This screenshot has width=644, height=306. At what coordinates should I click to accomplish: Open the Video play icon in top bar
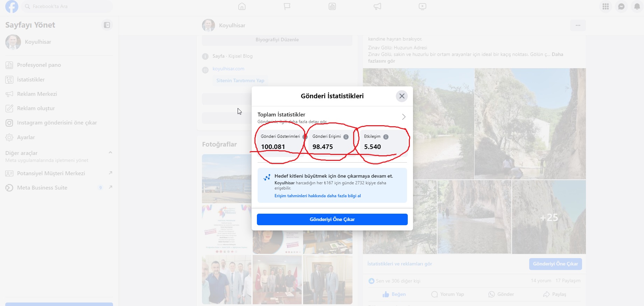tap(422, 6)
